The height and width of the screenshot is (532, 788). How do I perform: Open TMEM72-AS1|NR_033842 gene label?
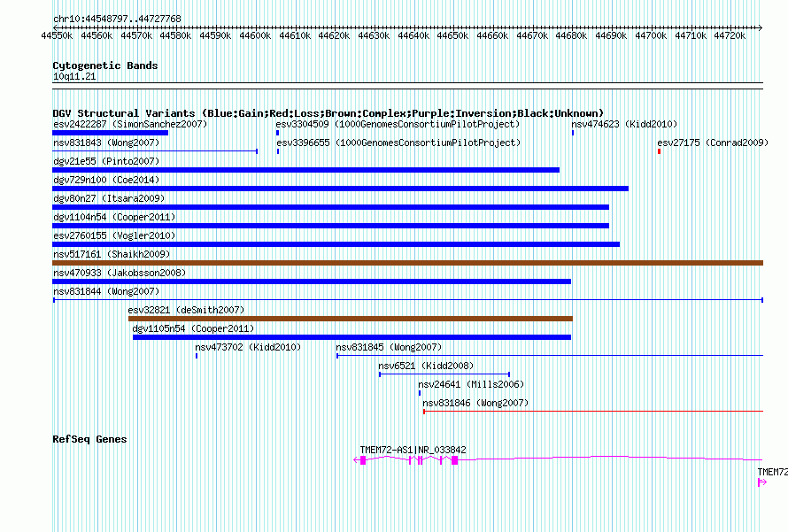pos(413,450)
